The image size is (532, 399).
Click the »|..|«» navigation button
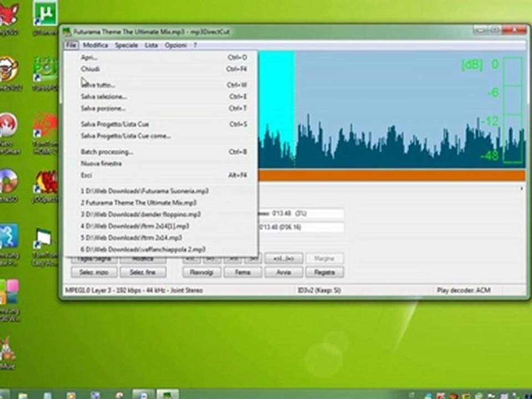tap(284, 259)
